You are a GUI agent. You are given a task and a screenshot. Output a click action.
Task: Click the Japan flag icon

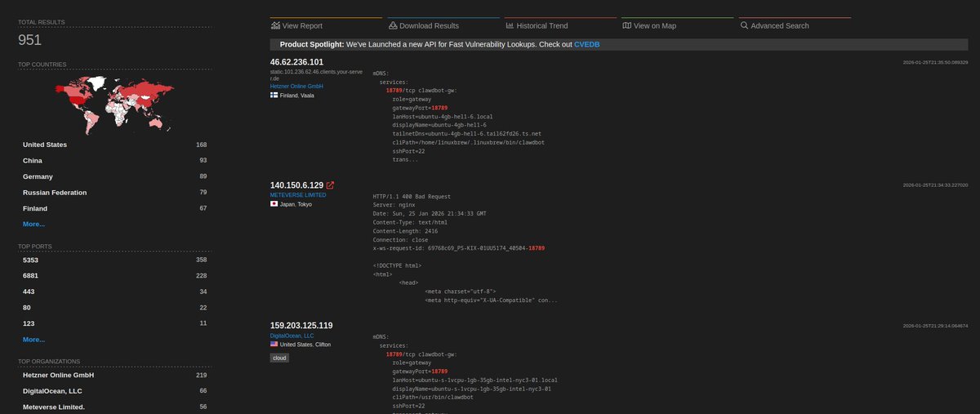pos(274,204)
